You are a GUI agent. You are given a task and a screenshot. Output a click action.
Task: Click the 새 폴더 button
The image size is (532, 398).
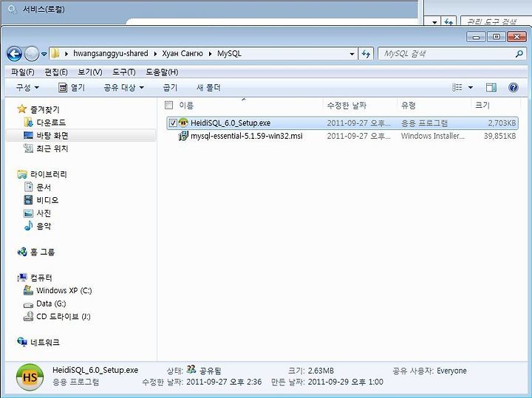pyautogui.click(x=208, y=87)
